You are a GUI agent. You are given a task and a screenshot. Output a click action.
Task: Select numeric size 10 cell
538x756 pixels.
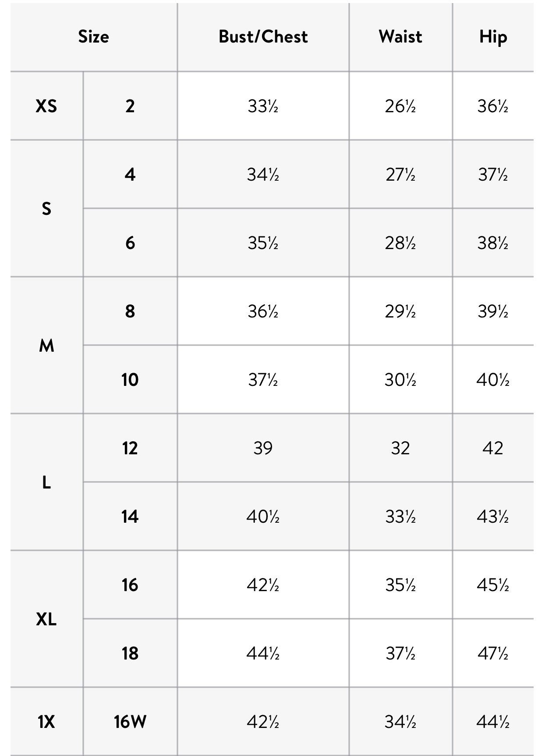pyautogui.click(x=130, y=380)
